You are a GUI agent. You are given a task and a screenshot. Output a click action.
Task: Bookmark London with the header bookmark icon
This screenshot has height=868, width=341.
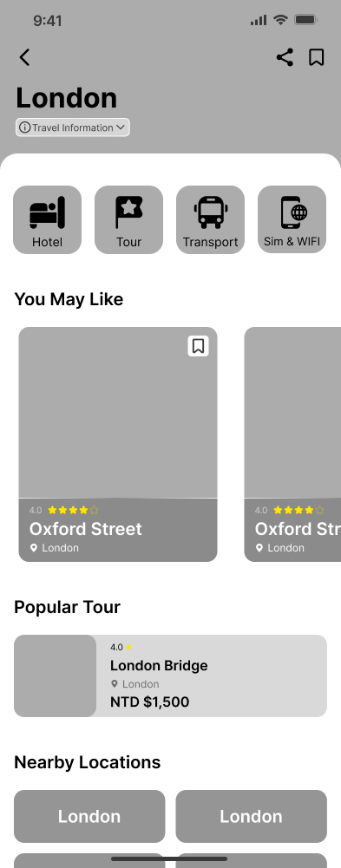click(316, 57)
